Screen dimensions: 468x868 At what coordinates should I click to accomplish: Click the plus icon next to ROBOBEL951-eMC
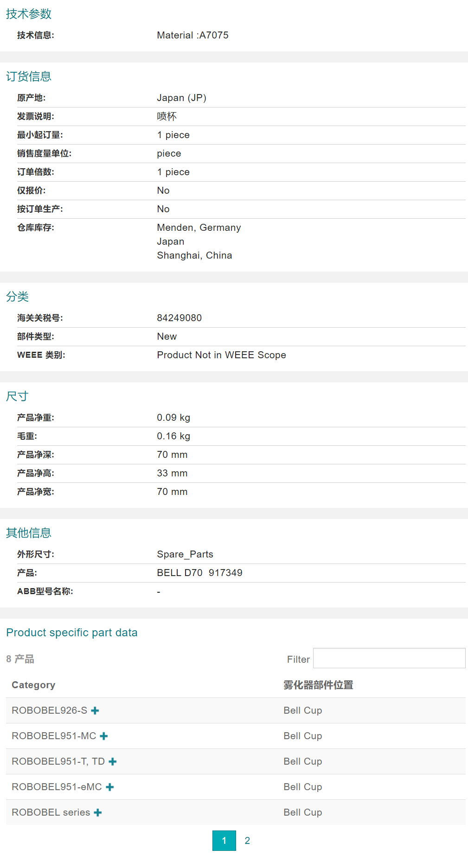110,787
